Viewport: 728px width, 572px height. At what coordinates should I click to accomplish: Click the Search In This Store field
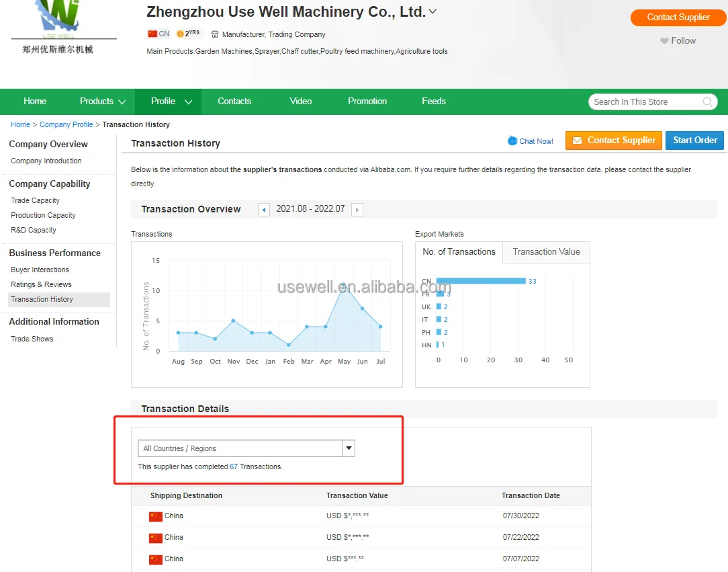[x=643, y=102]
